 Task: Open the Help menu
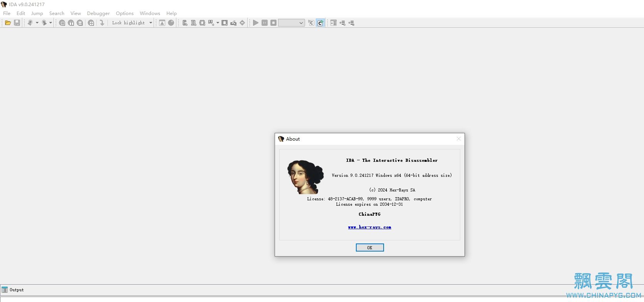(171, 13)
